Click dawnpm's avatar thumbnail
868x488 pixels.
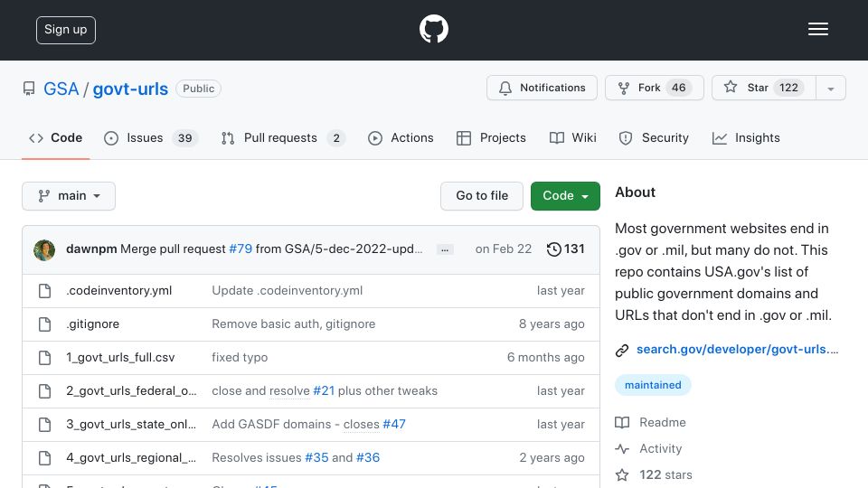click(x=44, y=249)
